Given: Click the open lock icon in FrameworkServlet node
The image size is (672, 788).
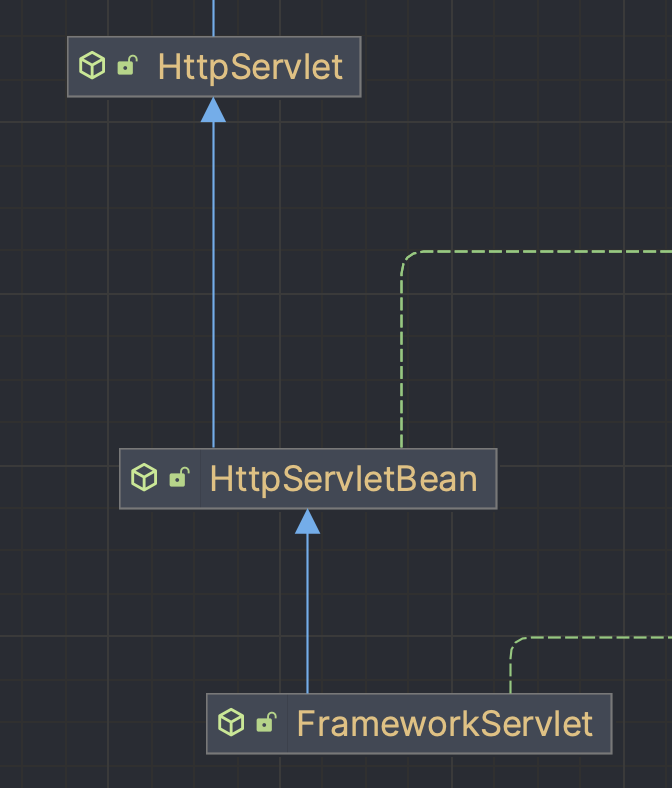Looking at the screenshot, I should [x=266, y=722].
